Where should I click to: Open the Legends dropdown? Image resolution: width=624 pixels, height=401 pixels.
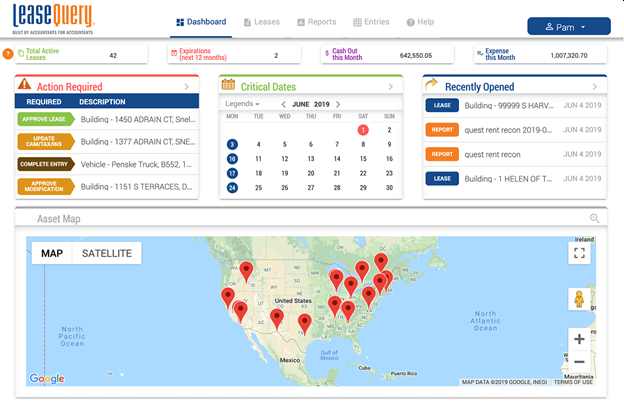(242, 104)
